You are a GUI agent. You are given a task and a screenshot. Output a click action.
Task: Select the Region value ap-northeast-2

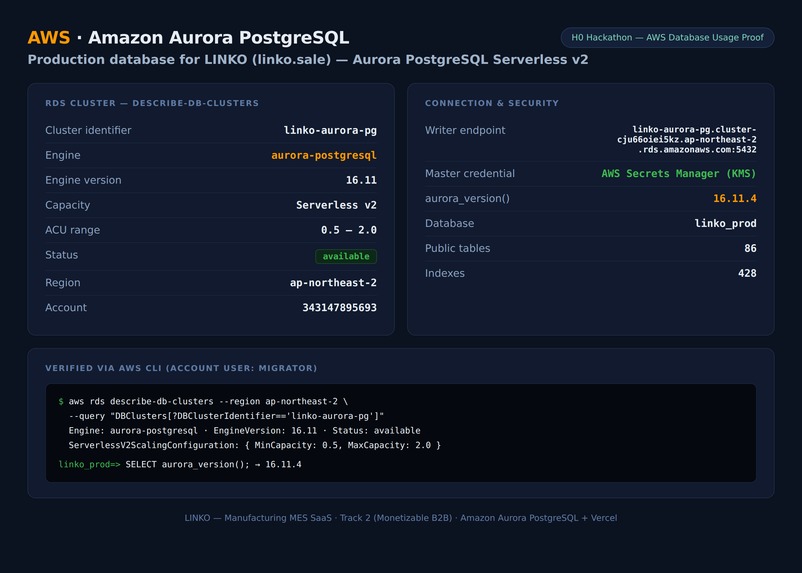[x=333, y=283]
